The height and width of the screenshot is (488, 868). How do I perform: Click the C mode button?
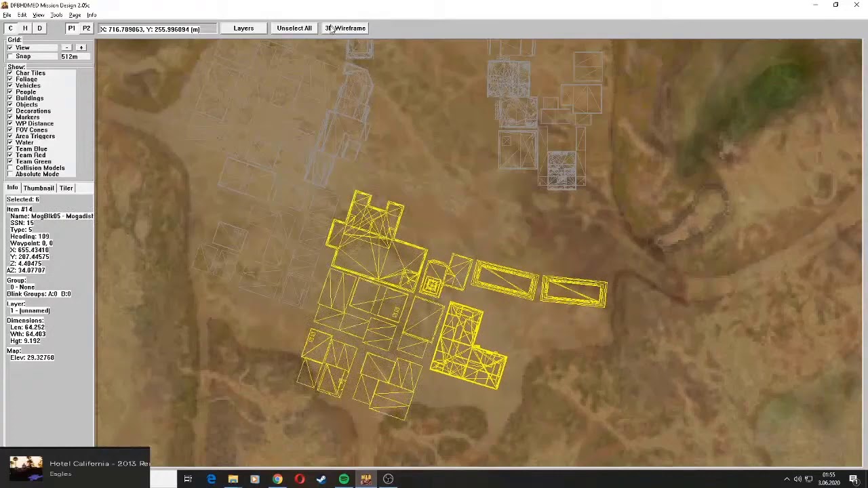(10, 28)
